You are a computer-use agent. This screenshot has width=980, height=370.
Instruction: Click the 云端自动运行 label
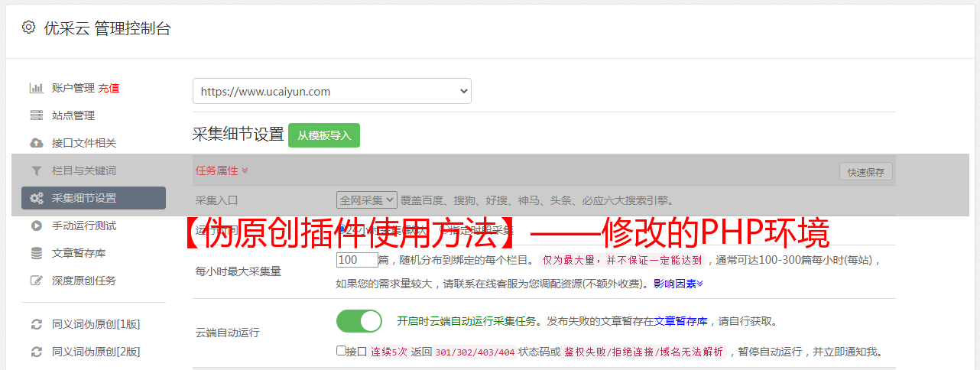228,333
